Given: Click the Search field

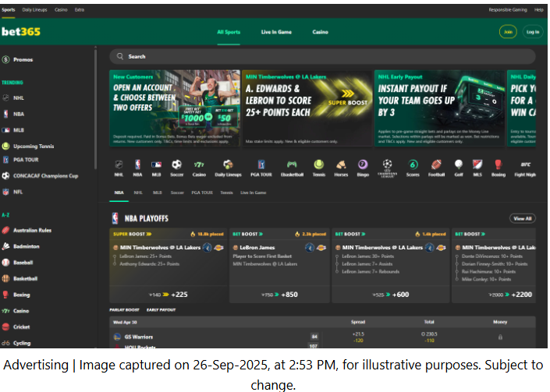Looking at the screenshot, I should [x=322, y=56].
